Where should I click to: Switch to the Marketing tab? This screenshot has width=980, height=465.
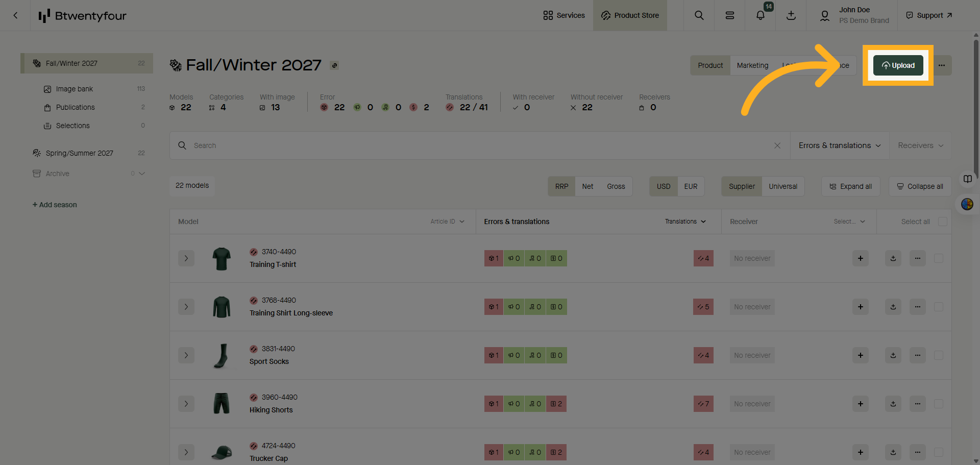pyautogui.click(x=752, y=65)
